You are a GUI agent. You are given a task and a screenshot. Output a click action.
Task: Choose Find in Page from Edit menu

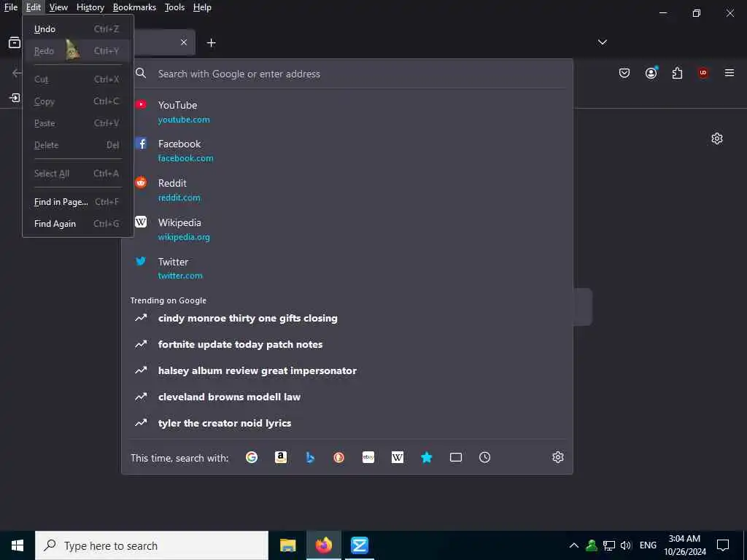point(77,202)
